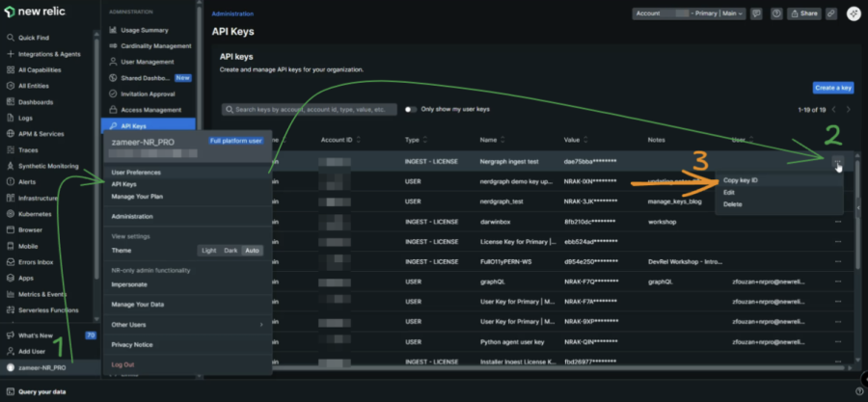The width and height of the screenshot is (868, 402).
Task: Open actions menu for Python agent user key
Action: click(x=837, y=341)
